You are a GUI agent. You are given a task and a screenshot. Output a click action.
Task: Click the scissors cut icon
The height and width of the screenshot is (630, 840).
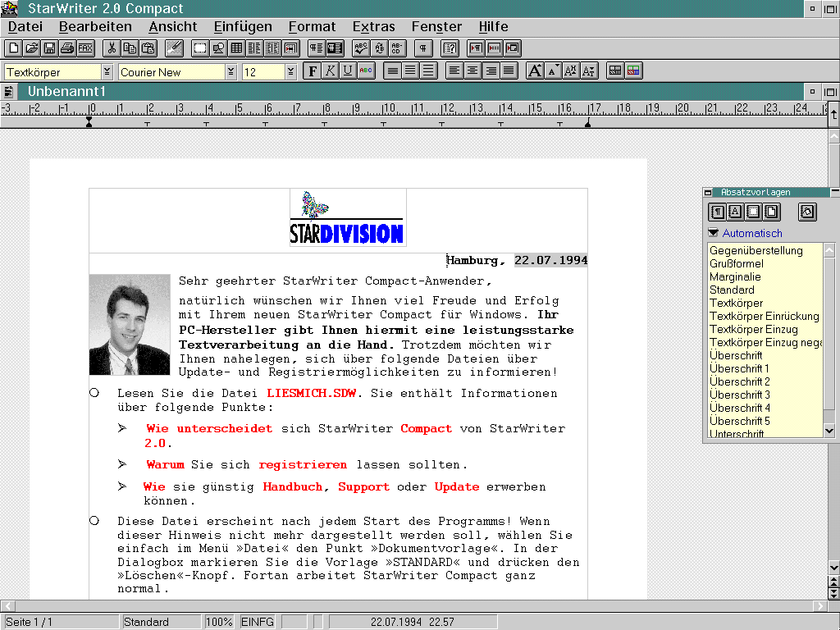click(112, 48)
